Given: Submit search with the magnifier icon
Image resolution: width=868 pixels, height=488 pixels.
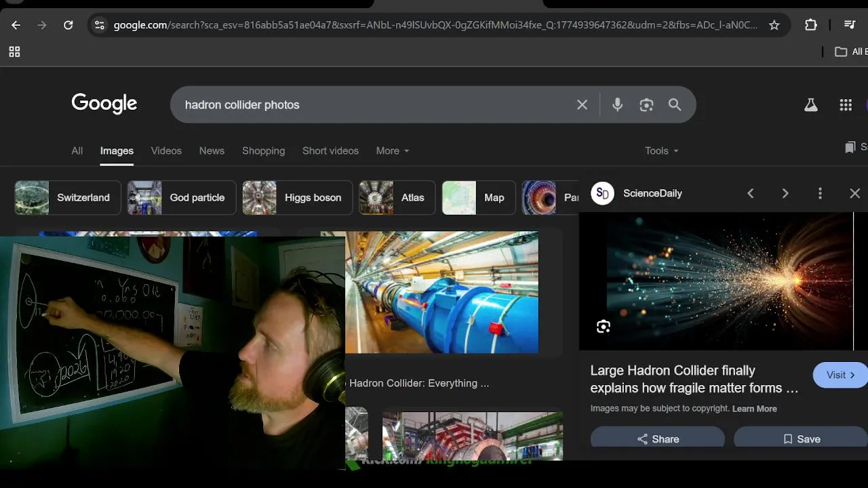Looking at the screenshot, I should [x=675, y=104].
